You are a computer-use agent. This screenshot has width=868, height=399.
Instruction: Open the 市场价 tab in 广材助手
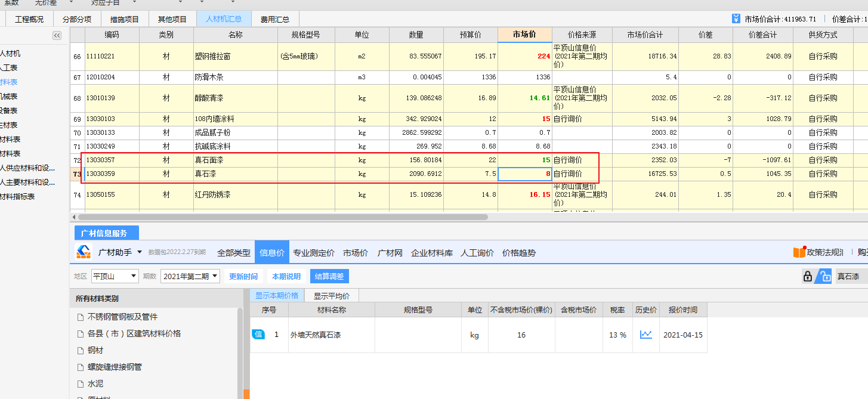click(x=356, y=252)
